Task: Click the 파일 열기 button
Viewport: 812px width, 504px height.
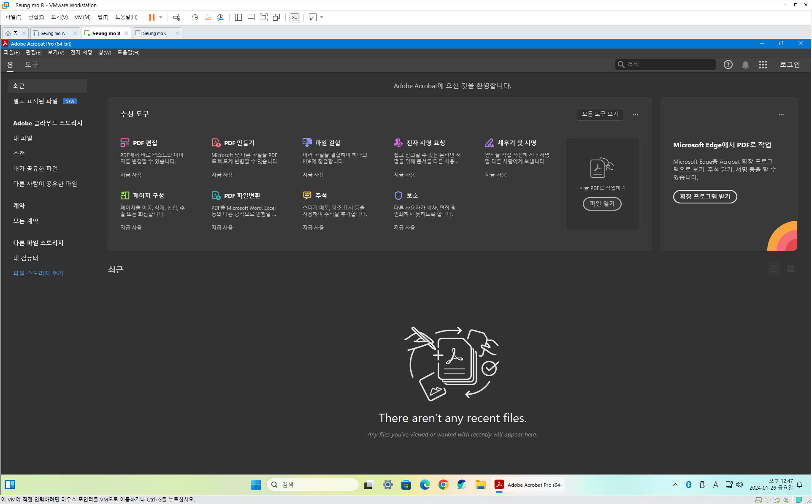Action: [602, 204]
